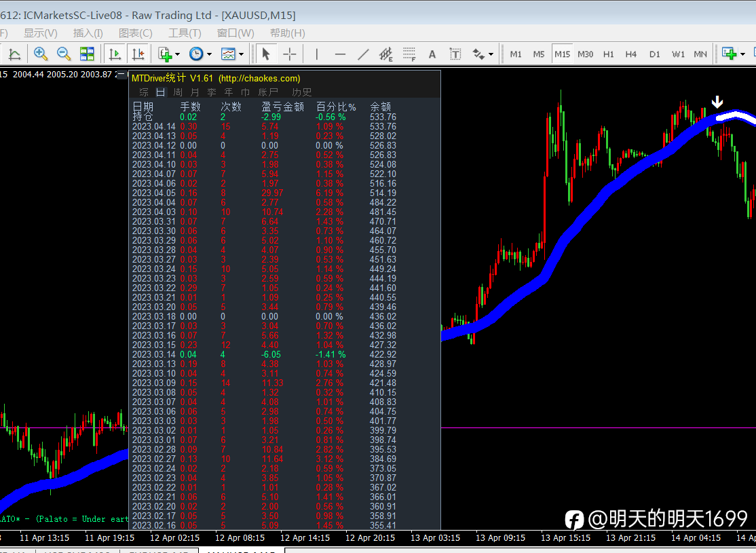Switch chart to line chart mode
Viewport: 756px width, 553px height.
(x=14, y=54)
